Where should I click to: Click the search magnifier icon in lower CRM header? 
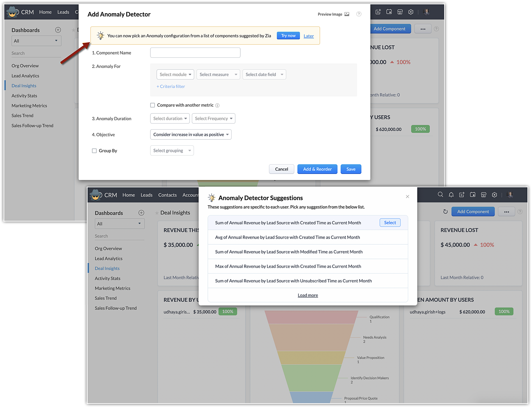point(440,195)
